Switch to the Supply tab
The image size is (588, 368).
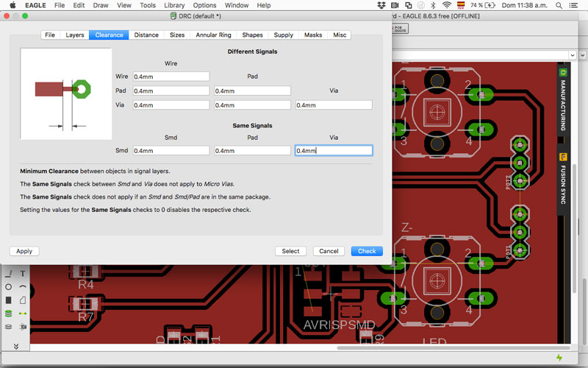point(283,35)
